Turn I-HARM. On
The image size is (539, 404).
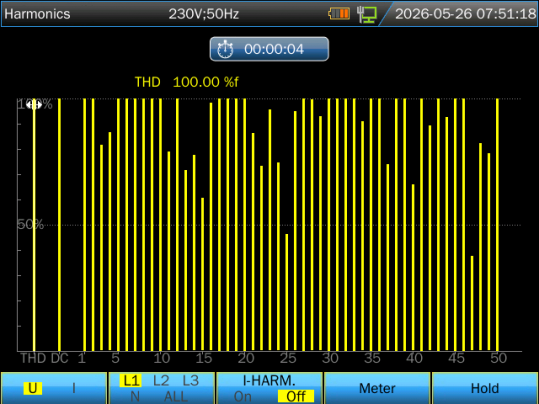click(243, 396)
